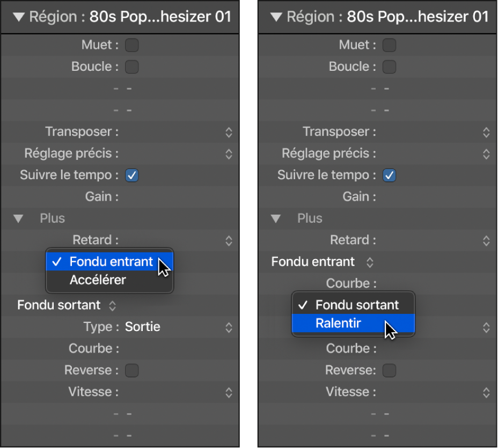Click the Retard stepper arrows in left panel
This screenshot has width=498, height=448.
pos(229,241)
